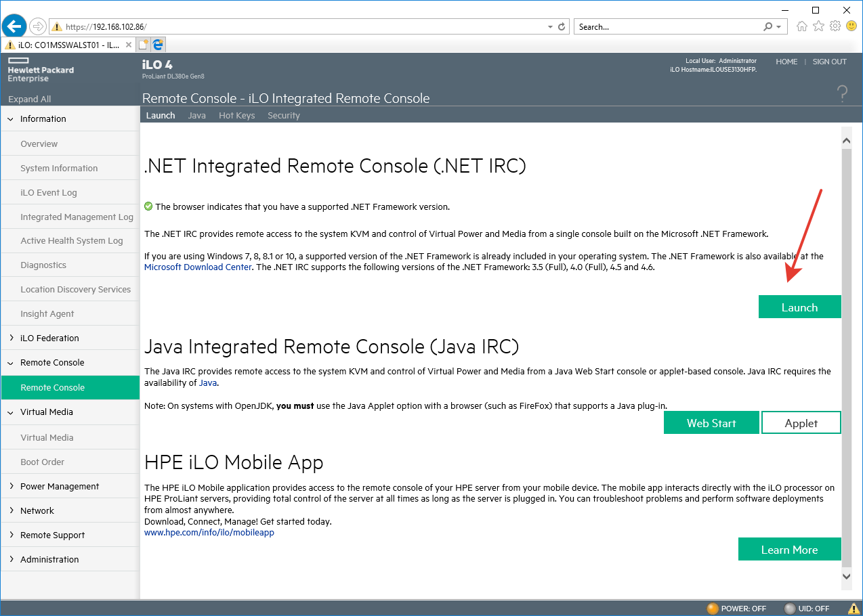Screen dimensions: 863x616
Task: Open the Security tab
Action: click(x=284, y=115)
